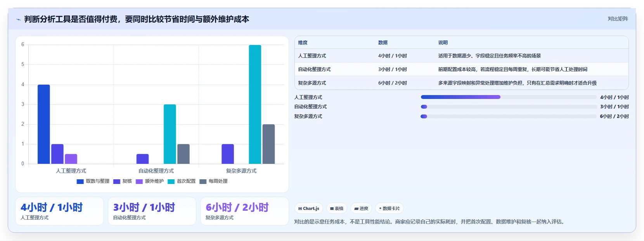Toggle the 取数与整理 legend item
The image size is (644, 241).
coord(93,181)
